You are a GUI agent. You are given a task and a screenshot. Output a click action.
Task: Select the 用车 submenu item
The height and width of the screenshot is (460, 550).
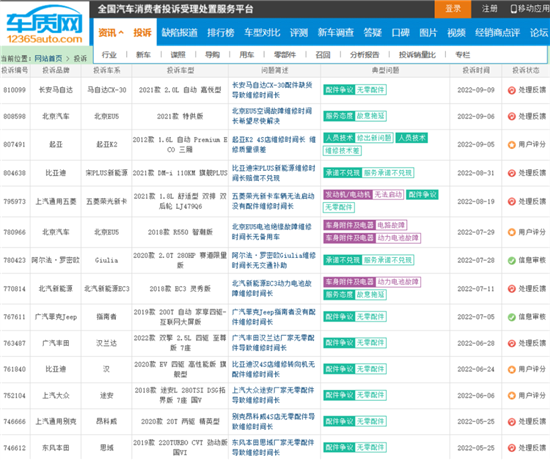point(247,55)
